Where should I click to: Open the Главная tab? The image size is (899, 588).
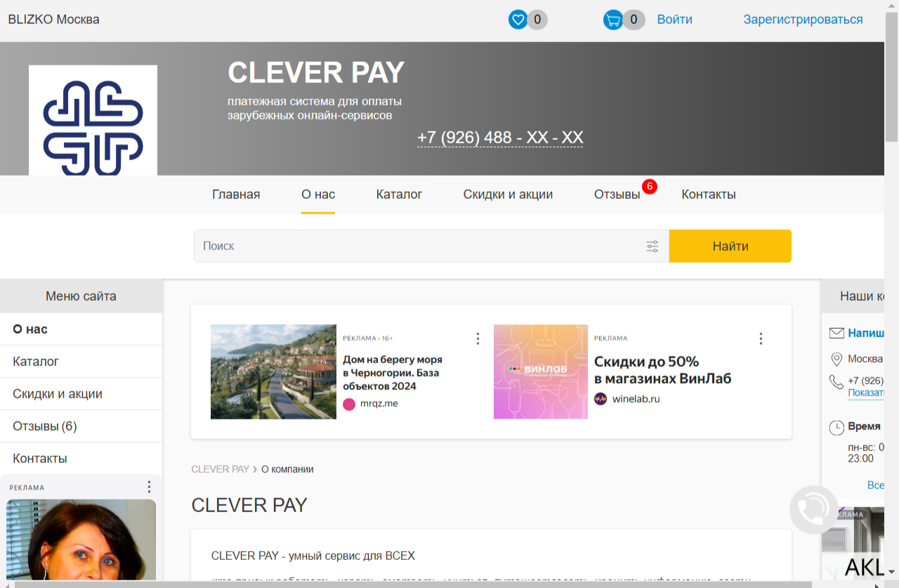point(236,195)
